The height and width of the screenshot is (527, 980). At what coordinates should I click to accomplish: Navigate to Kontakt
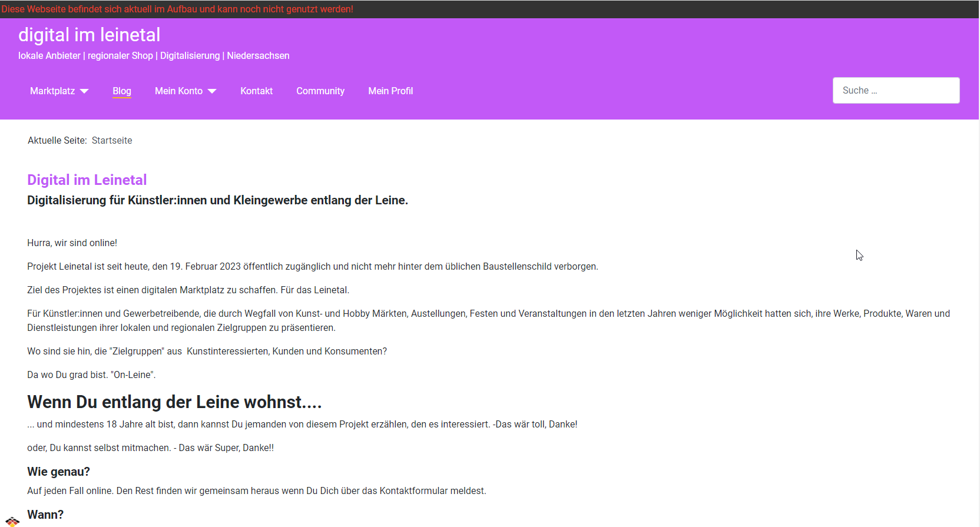[x=256, y=91]
